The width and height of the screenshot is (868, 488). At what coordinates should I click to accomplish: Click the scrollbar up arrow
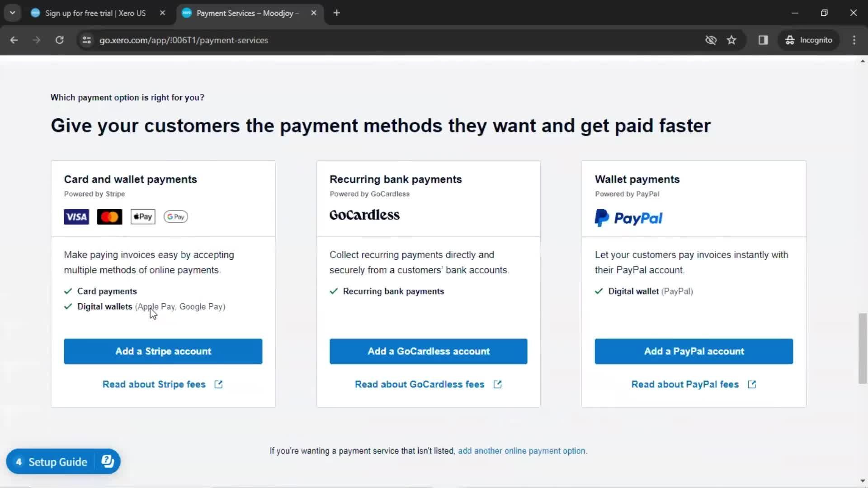(x=863, y=61)
